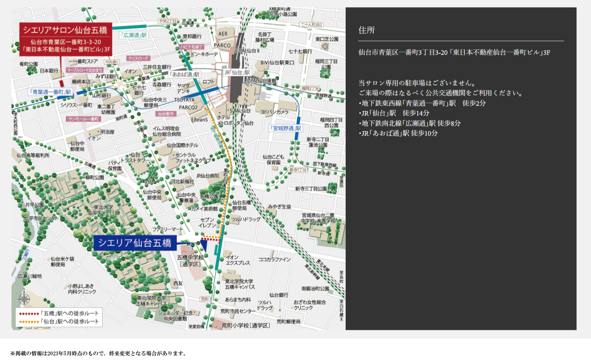Click the red dotted line legend sample

(29, 314)
